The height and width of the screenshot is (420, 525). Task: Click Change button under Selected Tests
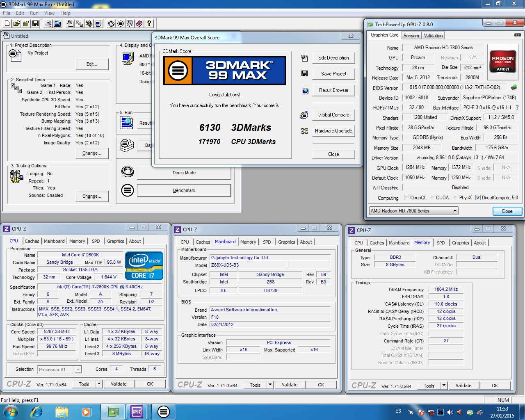[x=92, y=153]
